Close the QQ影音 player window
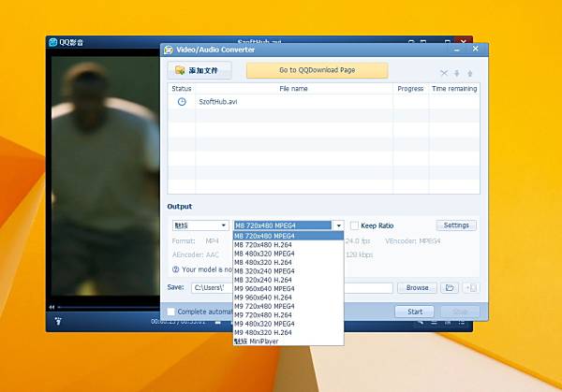Screen dimensions: 562x392 click(x=463, y=41)
